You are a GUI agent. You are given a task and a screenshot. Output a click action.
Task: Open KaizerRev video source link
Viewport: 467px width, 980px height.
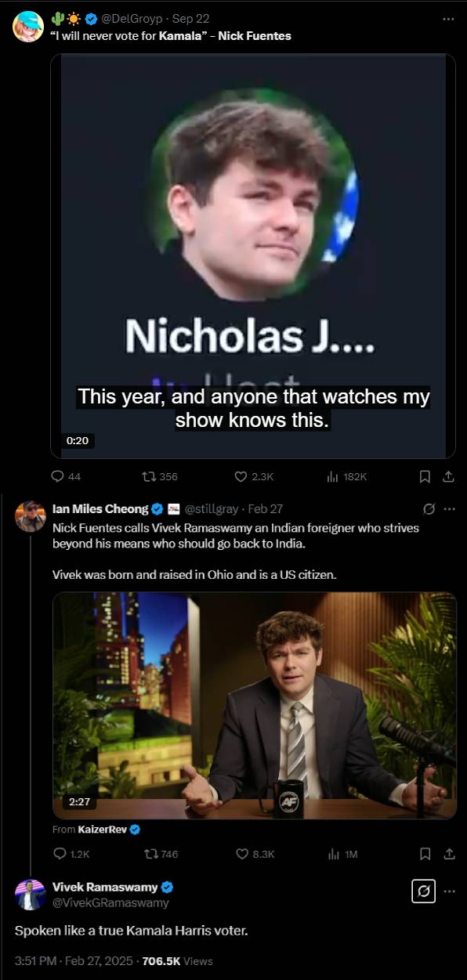(103, 829)
